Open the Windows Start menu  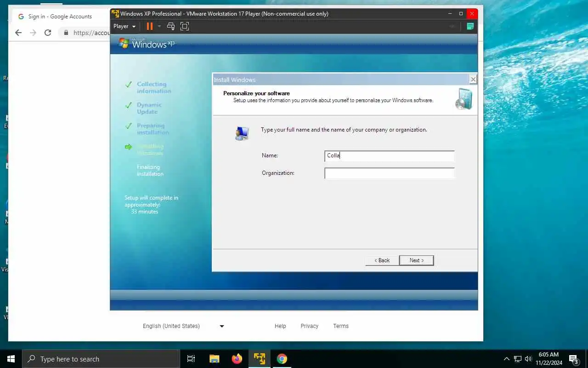click(11, 359)
